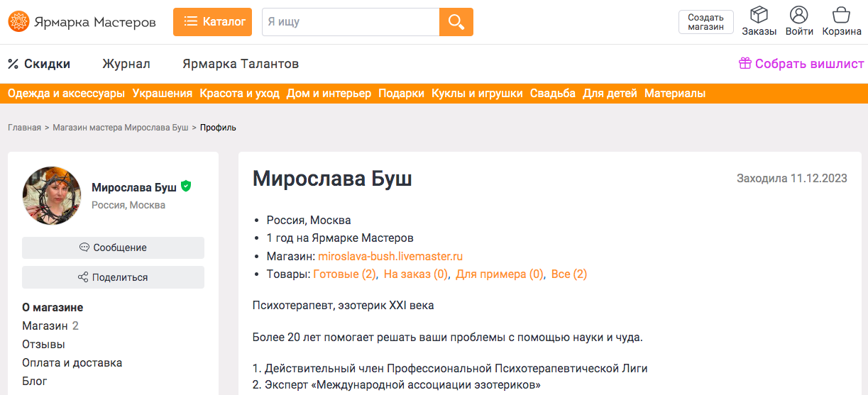Select О магазине sidebar item
This screenshot has height=395, width=868.
(x=53, y=308)
